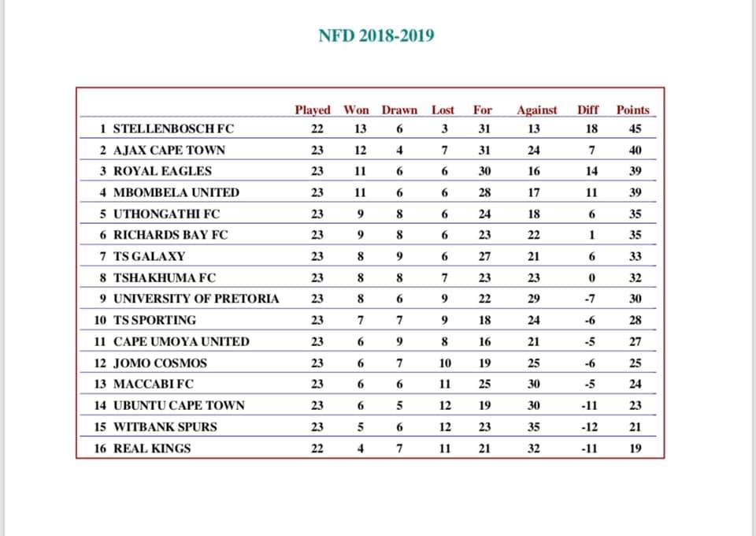
Task: Click the For column header
Action: point(482,110)
